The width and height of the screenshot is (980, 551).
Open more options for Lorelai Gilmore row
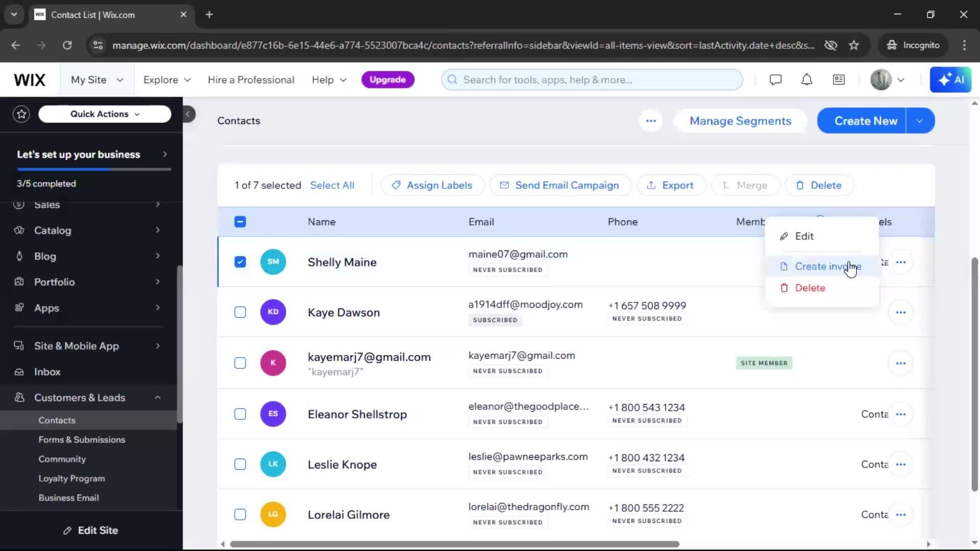coord(900,515)
